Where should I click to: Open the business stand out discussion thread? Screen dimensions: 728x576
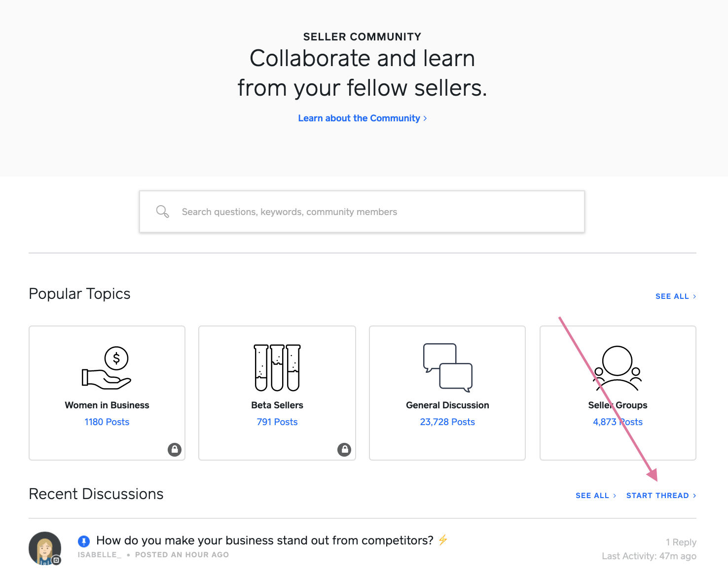pos(265,540)
